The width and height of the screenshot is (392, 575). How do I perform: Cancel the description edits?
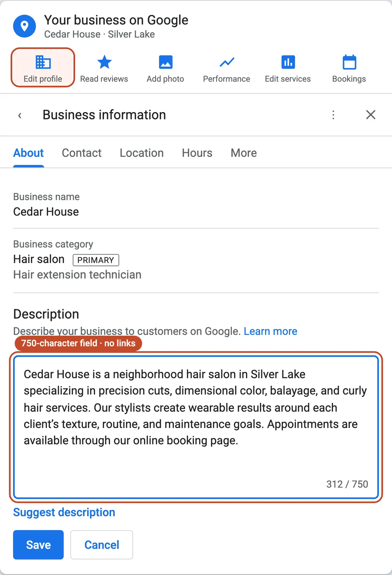tap(102, 545)
